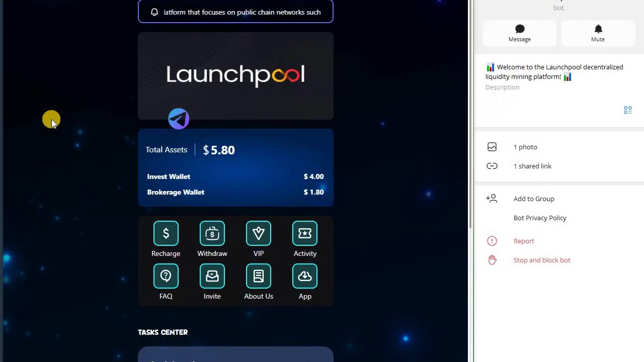Click the photo icon beside 1 photo

pos(492,147)
